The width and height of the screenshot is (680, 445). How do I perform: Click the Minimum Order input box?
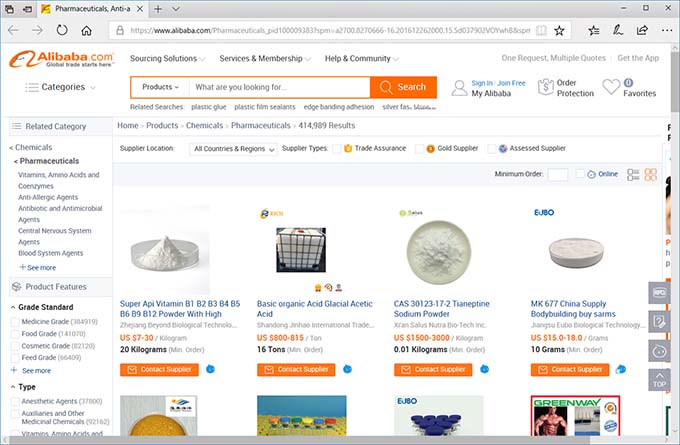[x=557, y=175]
